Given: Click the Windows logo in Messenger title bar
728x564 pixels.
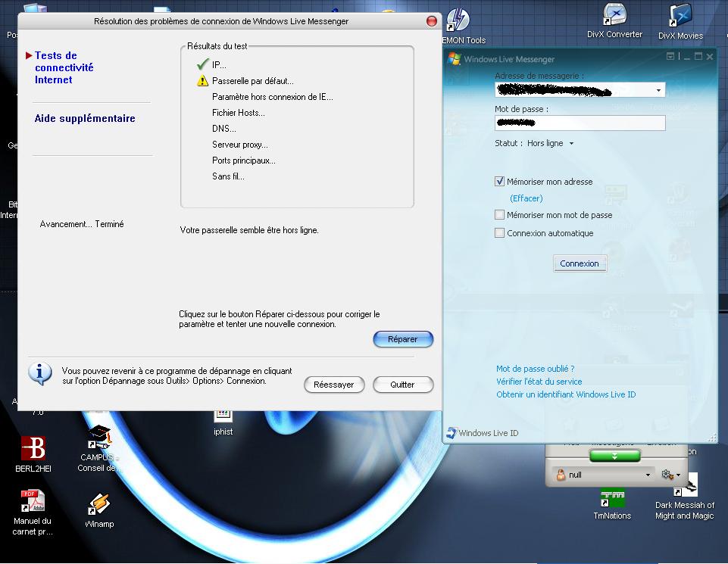Looking at the screenshot, I should (454, 59).
